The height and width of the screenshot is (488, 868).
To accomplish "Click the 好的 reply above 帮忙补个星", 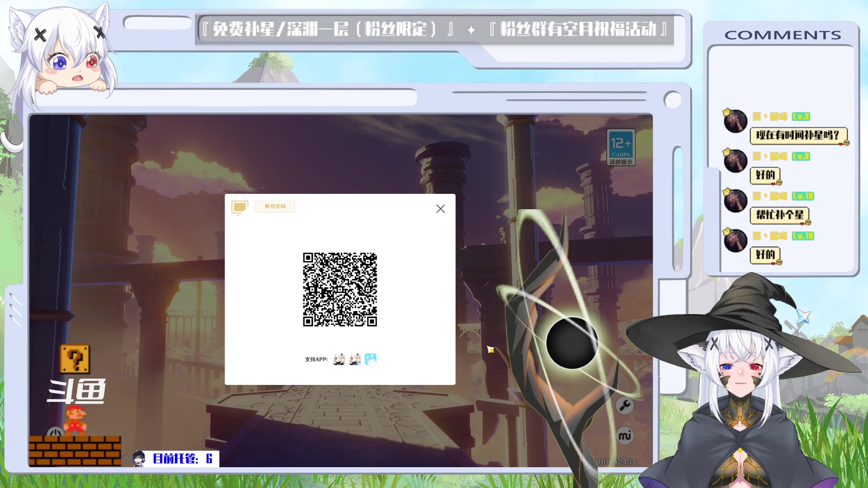I will 765,175.
